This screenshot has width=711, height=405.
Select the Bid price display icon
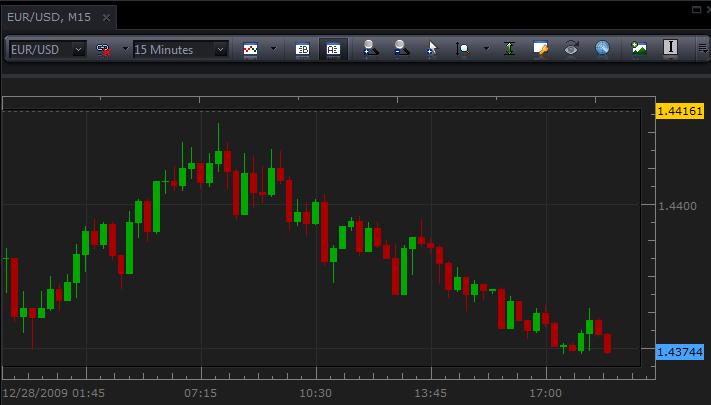302,49
